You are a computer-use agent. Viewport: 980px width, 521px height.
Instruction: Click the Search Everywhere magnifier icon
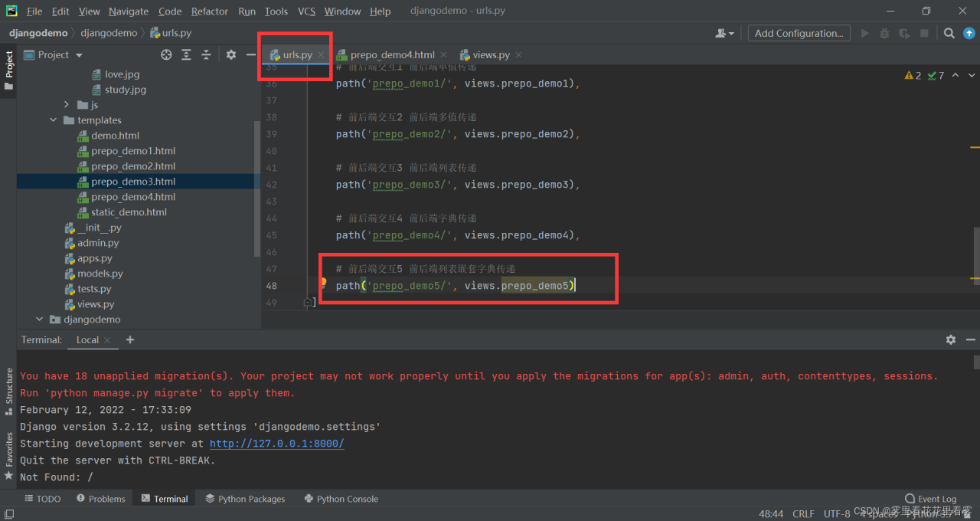(x=949, y=33)
